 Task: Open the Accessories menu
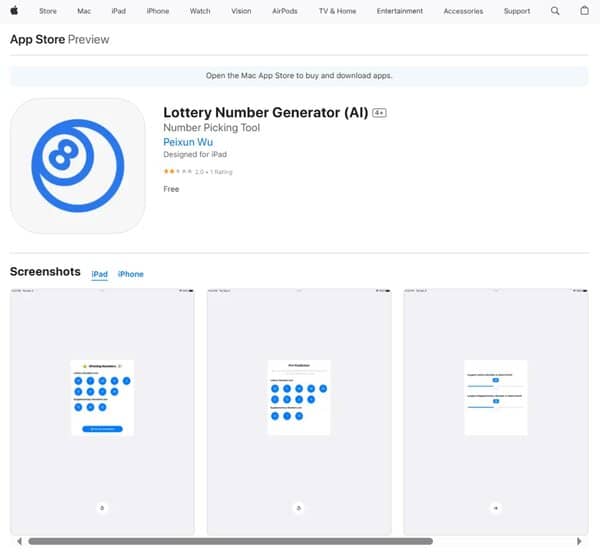(463, 11)
